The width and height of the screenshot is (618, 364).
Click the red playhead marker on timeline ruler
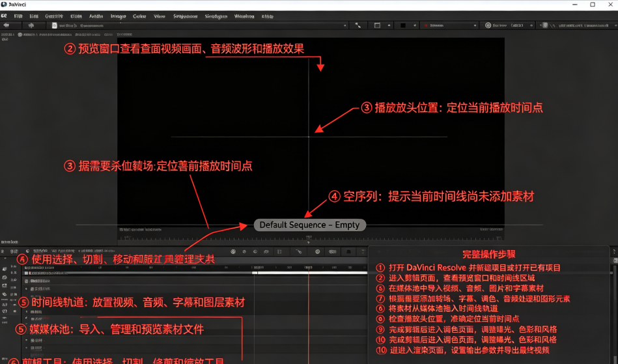coord(309,268)
